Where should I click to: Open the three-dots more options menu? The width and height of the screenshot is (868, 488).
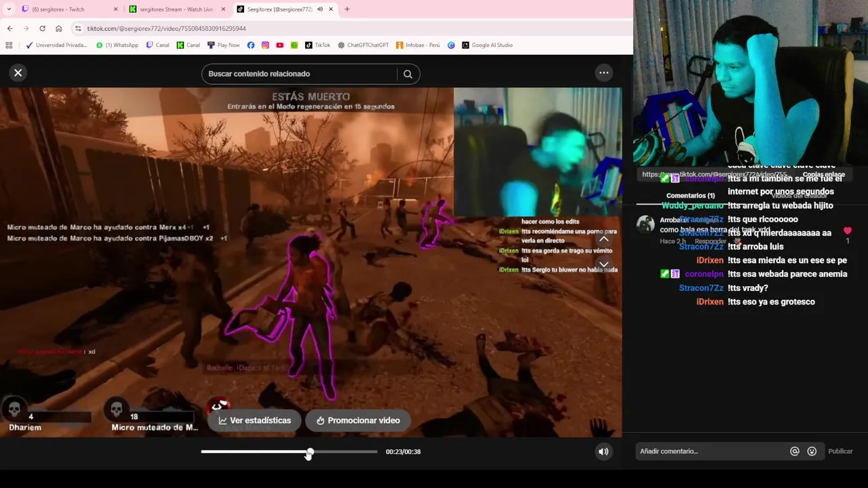pyautogui.click(x=604, y=73)
